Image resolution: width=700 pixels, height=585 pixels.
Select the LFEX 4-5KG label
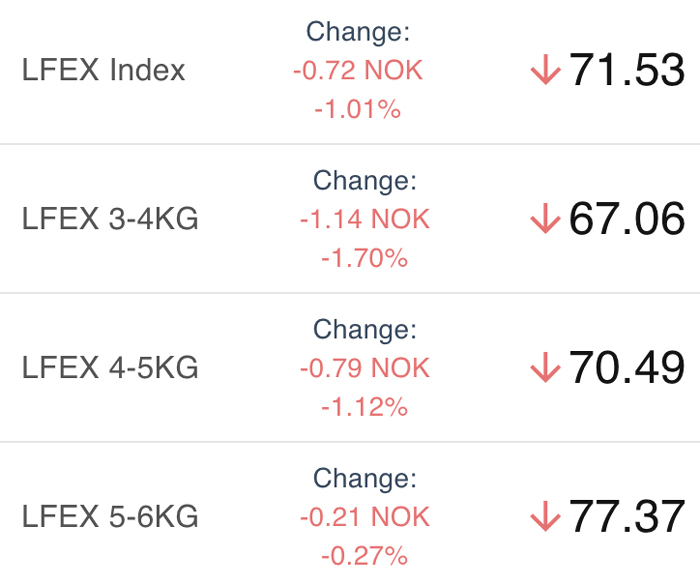coord(110,368)
